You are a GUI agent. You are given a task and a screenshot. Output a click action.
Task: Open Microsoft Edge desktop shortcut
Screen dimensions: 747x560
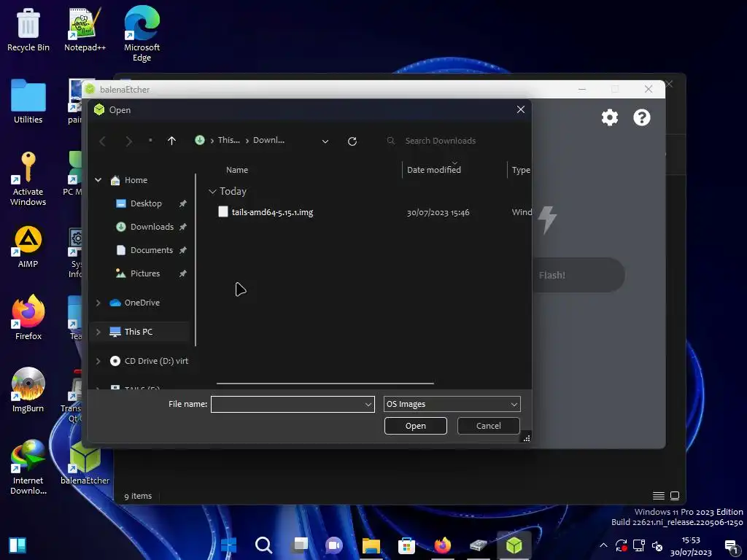pyautogui.click(x=142, y=34)
